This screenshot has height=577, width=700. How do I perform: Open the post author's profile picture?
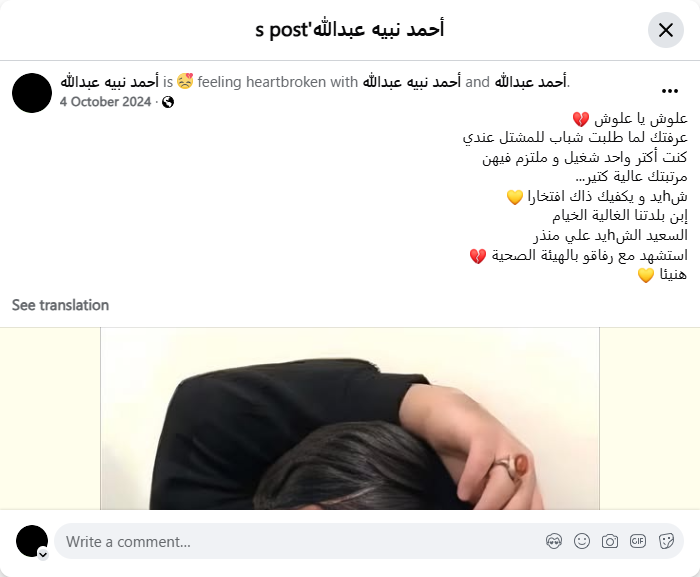pos(32,93)
